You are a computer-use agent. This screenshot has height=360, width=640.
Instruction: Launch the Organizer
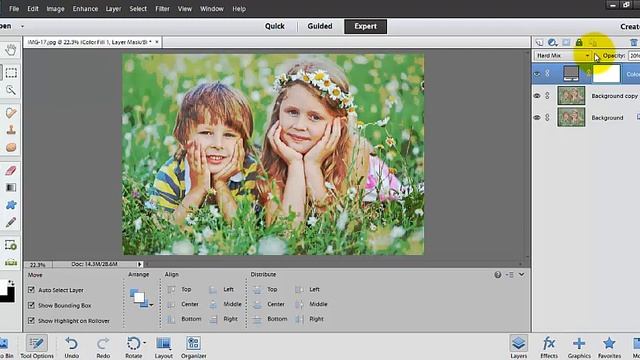pyautogui.click(x=193, y=347)
